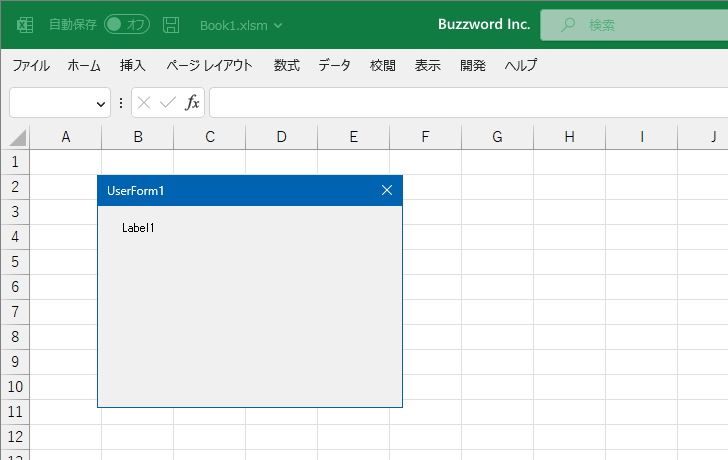Open the 数式 tab

click(x=286, y=65)
